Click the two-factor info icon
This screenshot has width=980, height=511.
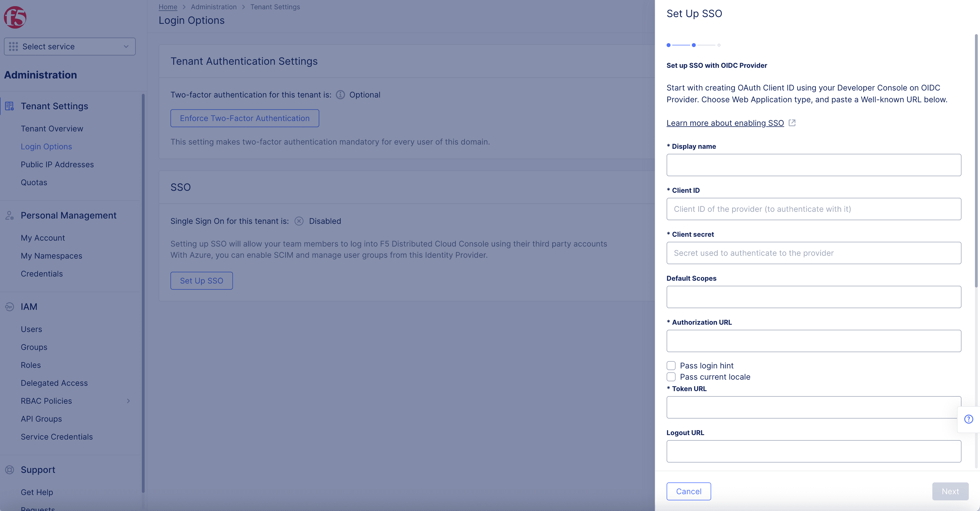pyautogui.click(x=340, y=95)
